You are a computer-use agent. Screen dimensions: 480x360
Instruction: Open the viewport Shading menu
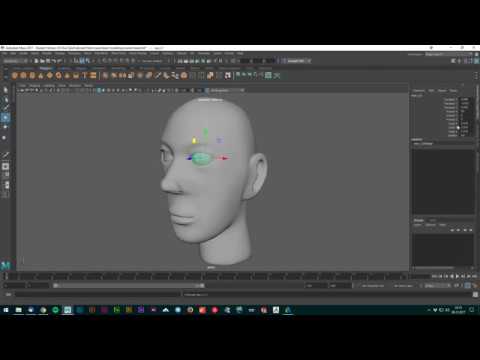pyautogui.click(x=34, y=86)
